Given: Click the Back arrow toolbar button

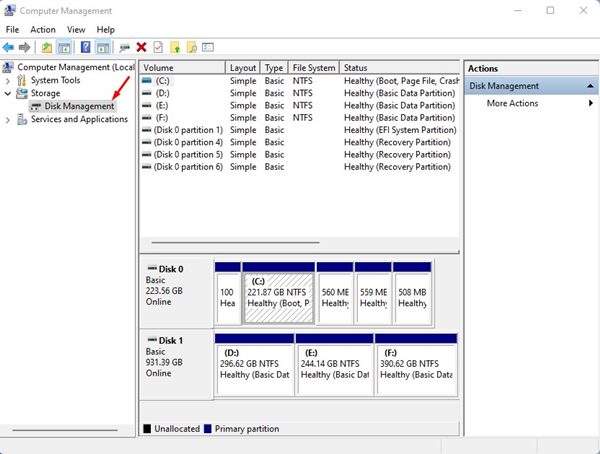Looking at the screenshot, I should 8,47.
